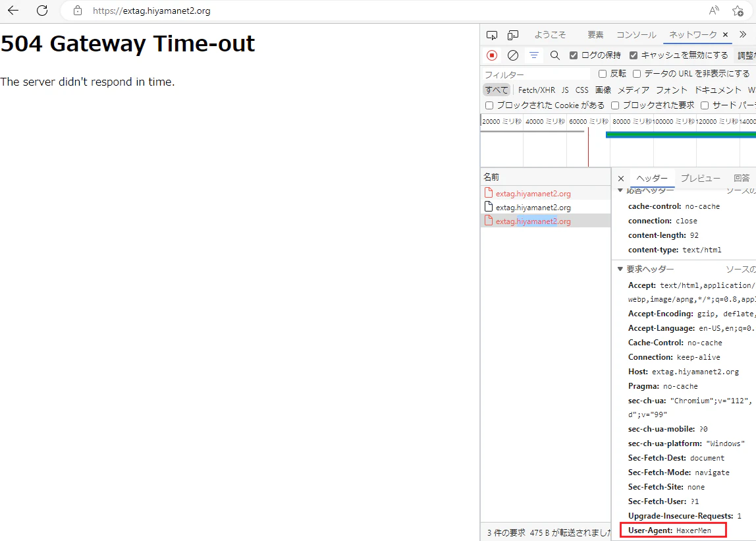Screen dimensions: 756x541
Task: Click the Sec-Fetch-Mode: navigate header
Action: click(x=678, y=472)
